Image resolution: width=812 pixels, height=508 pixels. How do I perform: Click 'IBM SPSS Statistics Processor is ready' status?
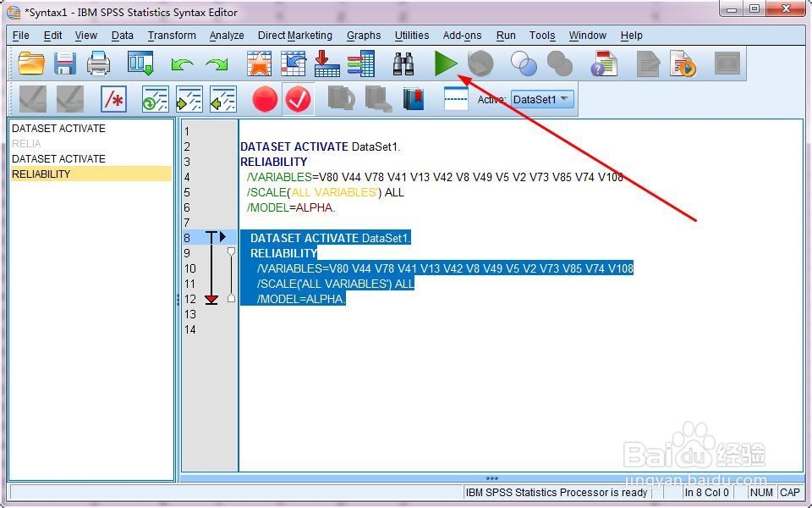point(557,493)
